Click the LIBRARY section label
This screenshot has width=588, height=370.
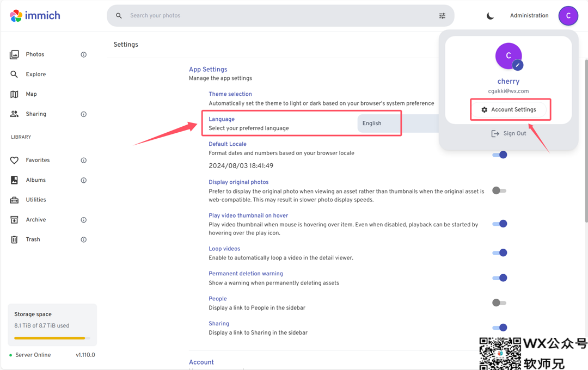click(21, 137)
